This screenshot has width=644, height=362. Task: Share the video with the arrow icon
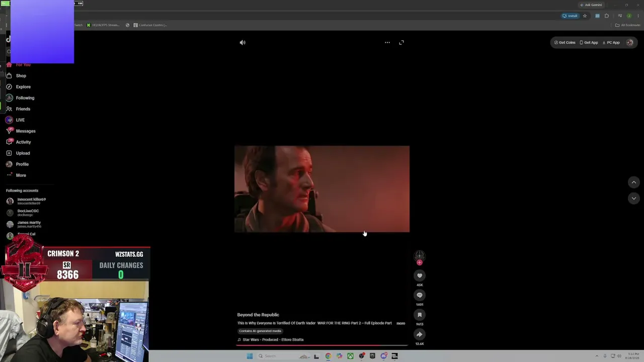click(x=420, y=334)
